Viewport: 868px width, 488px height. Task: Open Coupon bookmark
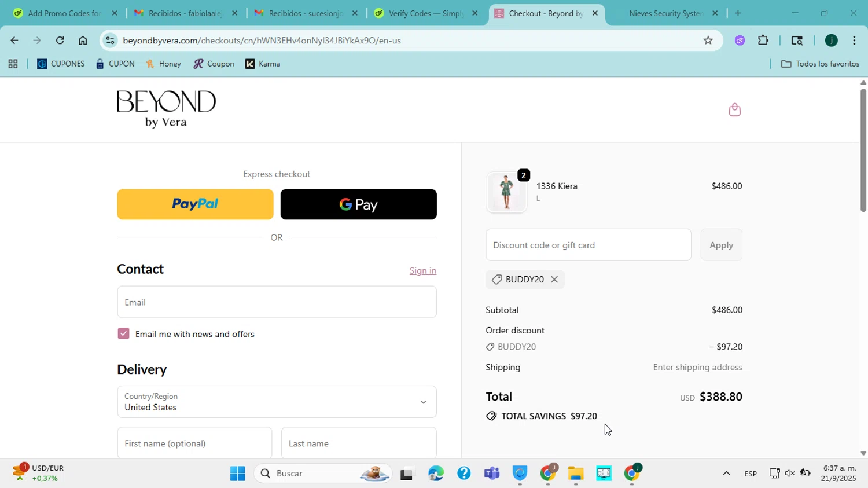[x=214, y=64]
